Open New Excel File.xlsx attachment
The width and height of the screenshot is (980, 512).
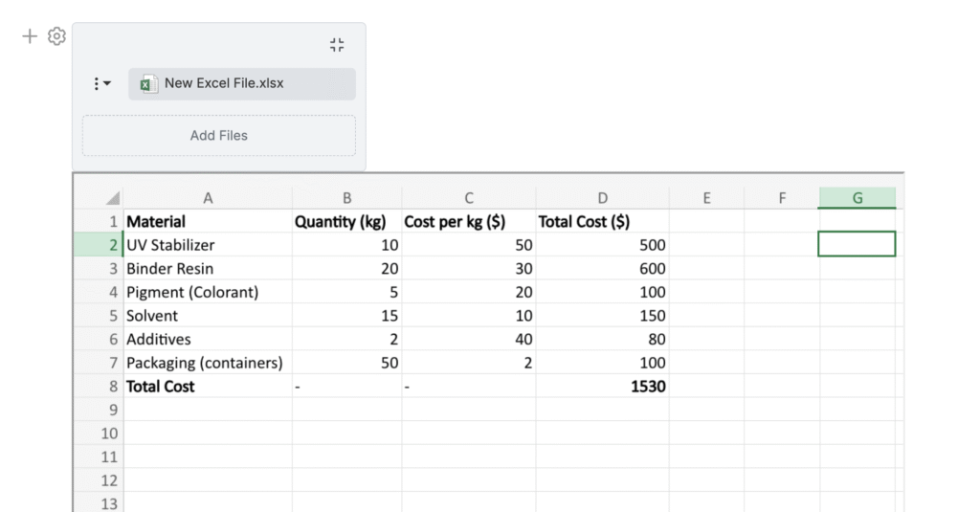[224, 83]
